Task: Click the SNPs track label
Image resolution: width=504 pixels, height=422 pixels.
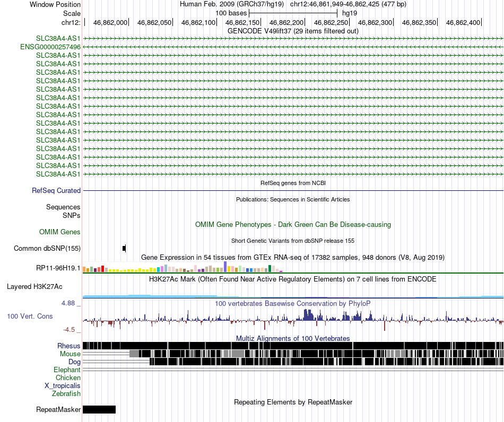Action: click(72, 215)
